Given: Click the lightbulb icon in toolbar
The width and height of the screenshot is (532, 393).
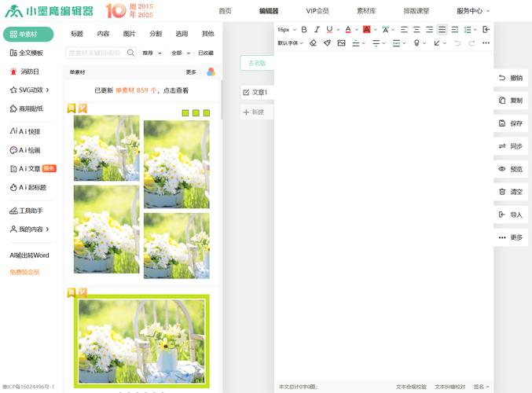Looking at the screenshot, I should (416, 42).
